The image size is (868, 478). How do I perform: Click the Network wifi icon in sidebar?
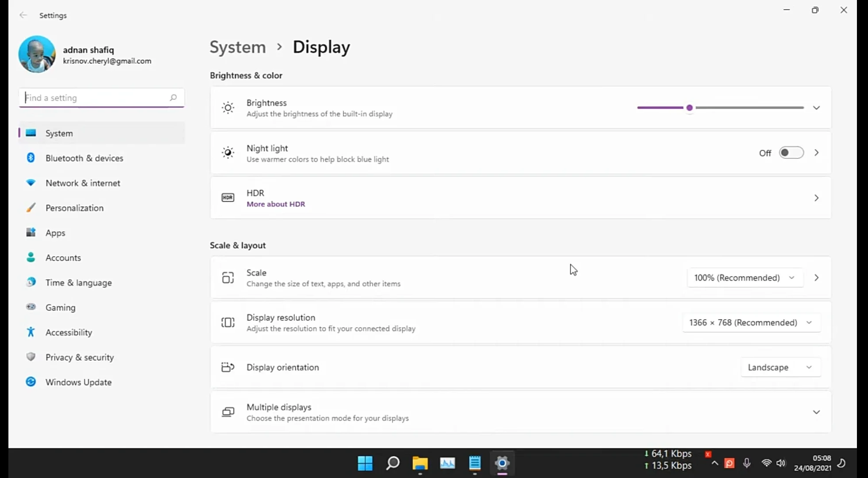31,183
